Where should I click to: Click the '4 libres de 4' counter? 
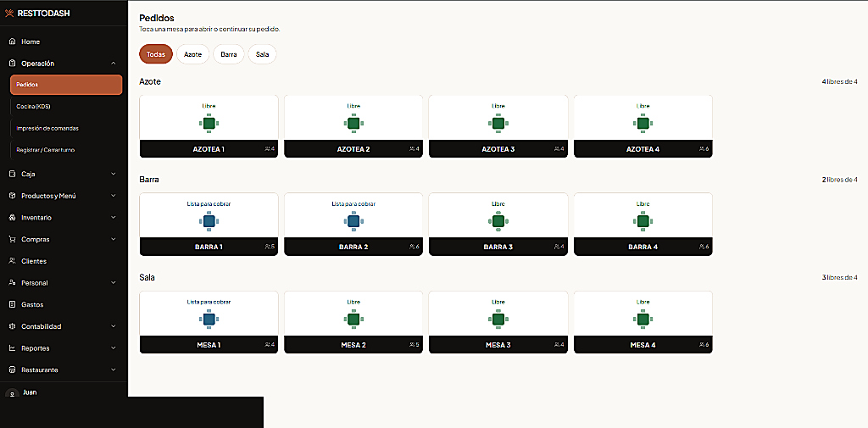pyautogui.click(x=840, y=81)
